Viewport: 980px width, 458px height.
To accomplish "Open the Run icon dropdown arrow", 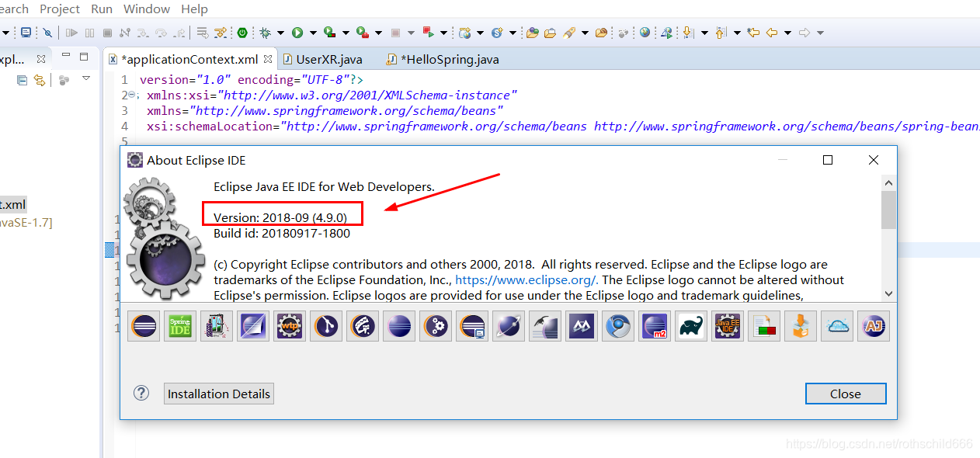I will [313, 33].
